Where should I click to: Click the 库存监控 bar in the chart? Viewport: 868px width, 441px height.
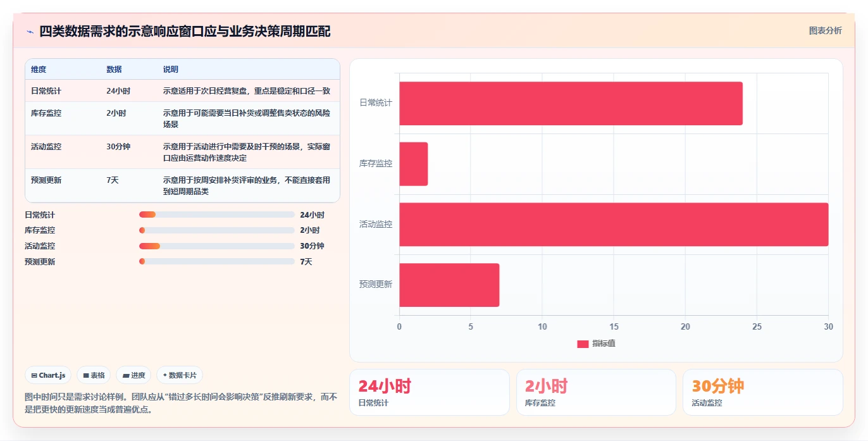tap(414, 164)
